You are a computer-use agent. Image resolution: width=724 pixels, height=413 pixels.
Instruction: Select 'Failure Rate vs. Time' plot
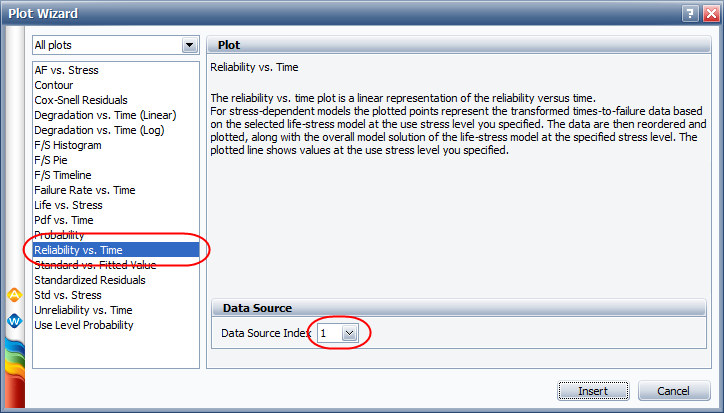pos(85,190)
